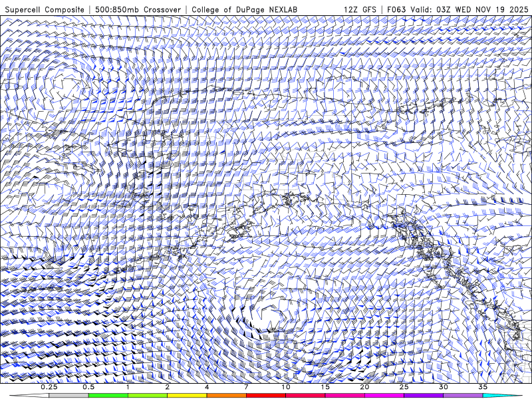
Task: Click the '7' legend value
Action: (246, 387)
